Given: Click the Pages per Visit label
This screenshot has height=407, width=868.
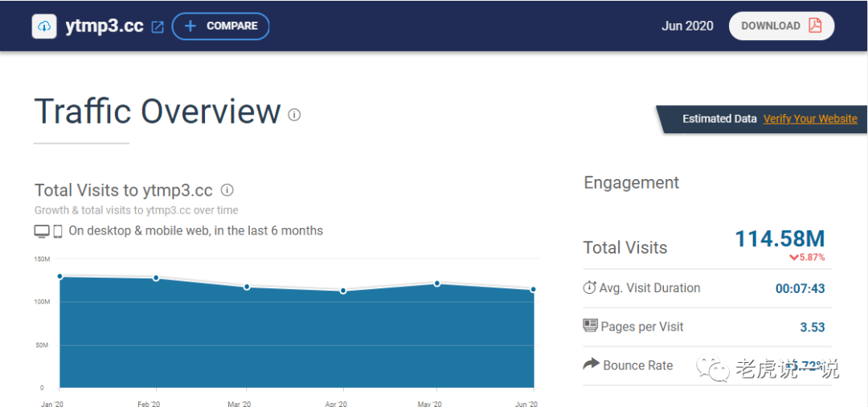Looking at the screenshot, I should point(642,327).
